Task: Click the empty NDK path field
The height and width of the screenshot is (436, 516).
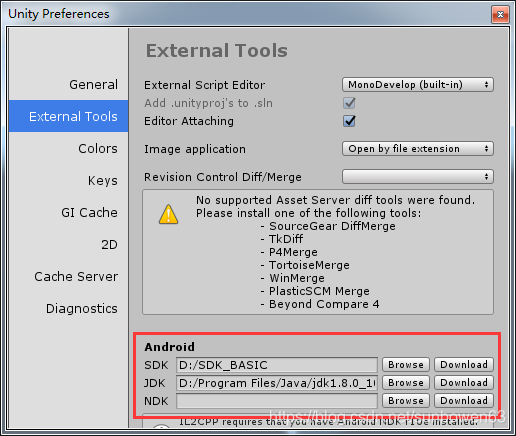Action: [277, 401]
